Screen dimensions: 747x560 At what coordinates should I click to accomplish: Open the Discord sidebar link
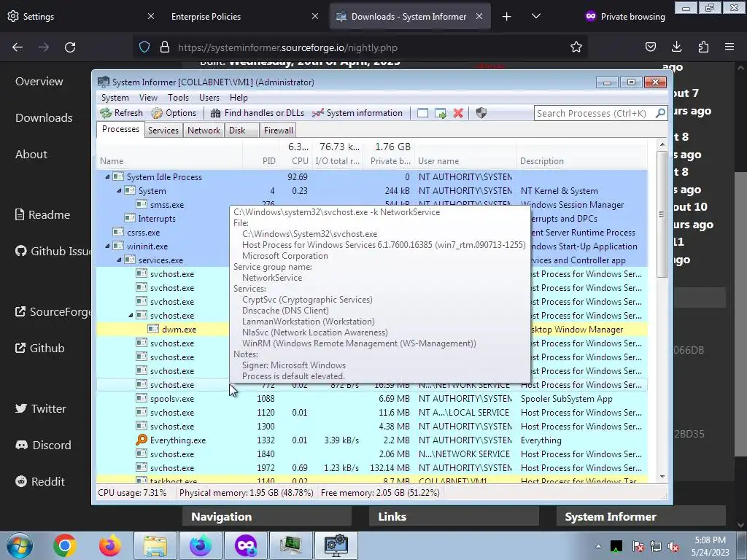[43, 446]
